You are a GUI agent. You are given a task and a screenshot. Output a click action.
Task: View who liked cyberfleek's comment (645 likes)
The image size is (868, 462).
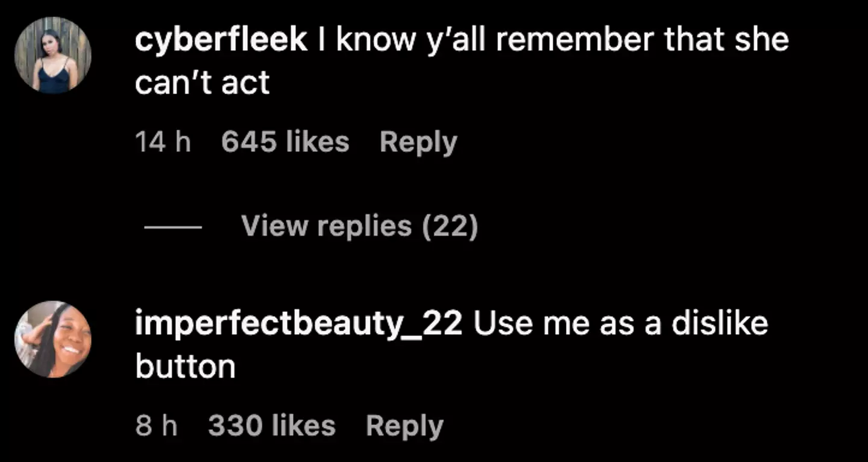click(x=285, y=142)
